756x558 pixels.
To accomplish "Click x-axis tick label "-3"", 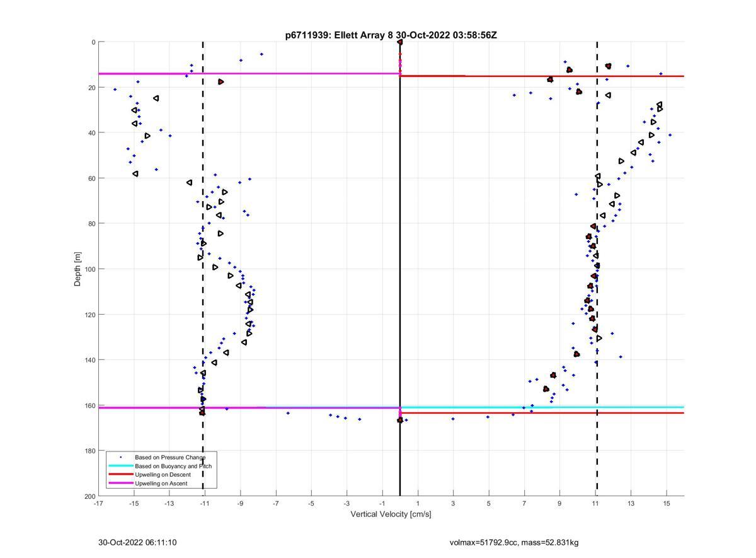I will click(346, 503).
